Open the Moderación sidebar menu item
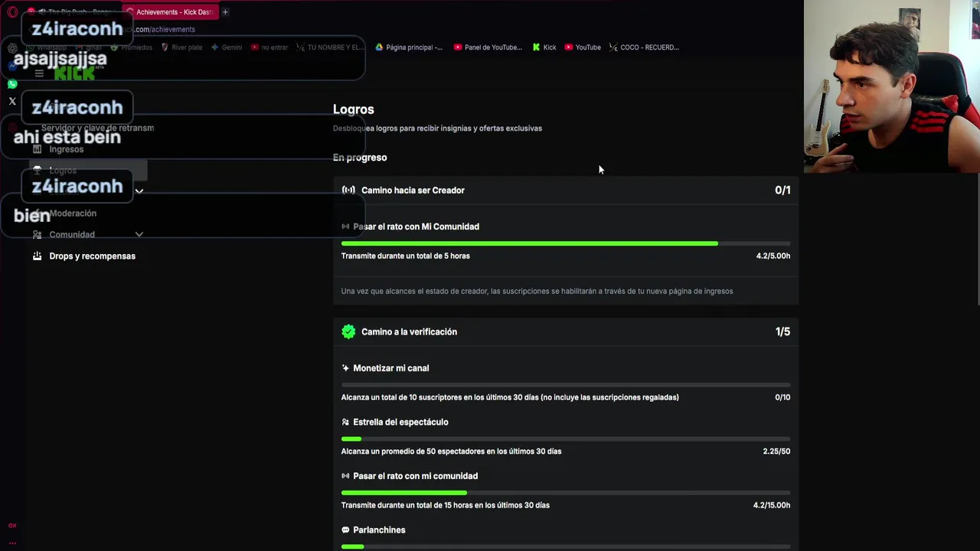980x551 pixels. (73, 214)
